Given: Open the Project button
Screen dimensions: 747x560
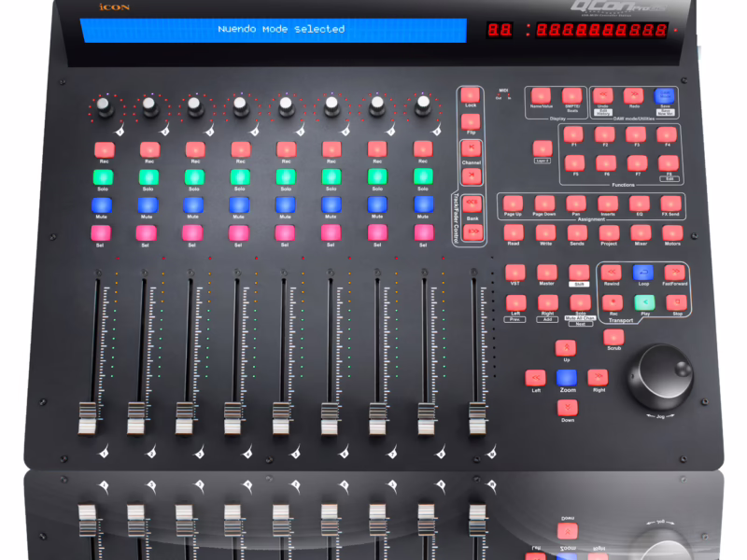Looking at the screenshot, I should pos(609,233).
